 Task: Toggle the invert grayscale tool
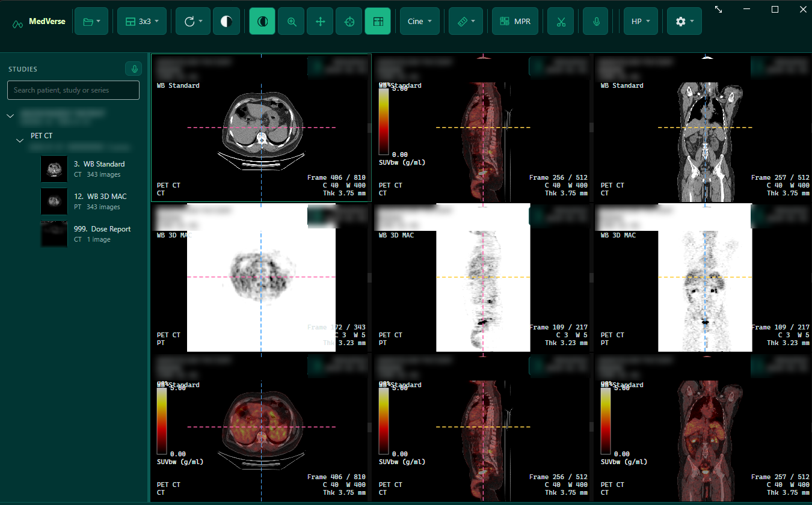coord(226,22)
